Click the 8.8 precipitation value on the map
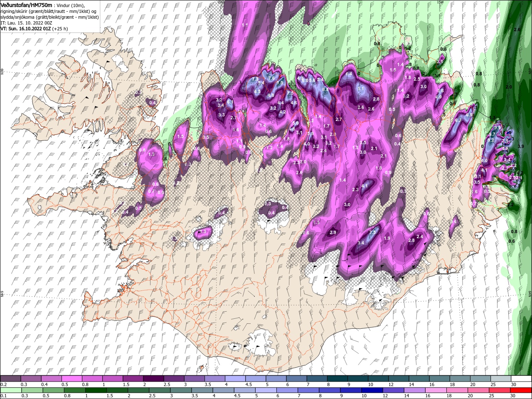 click(x=325, y=89)
